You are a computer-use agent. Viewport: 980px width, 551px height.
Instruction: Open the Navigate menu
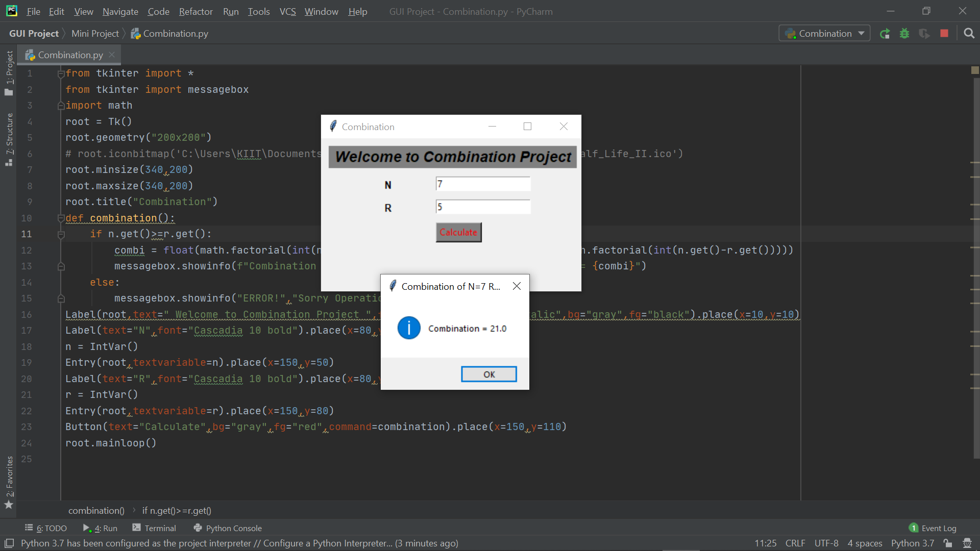120,11
